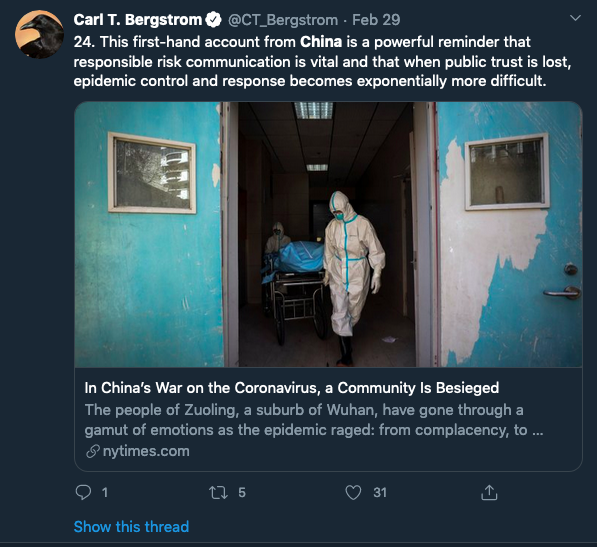Screen dimensions: 597x547
Task: Click the link icon beside nytimes.com
Action: [93, 451]
